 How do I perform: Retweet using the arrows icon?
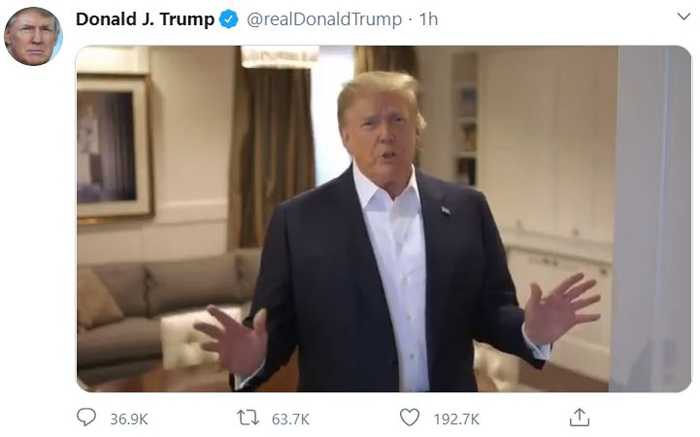(248, 418)
